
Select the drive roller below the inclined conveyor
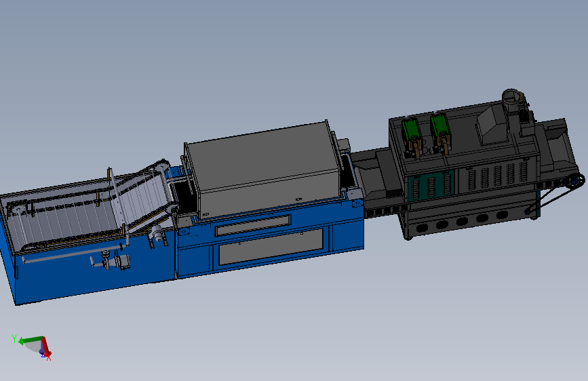[x=157, y=234]
